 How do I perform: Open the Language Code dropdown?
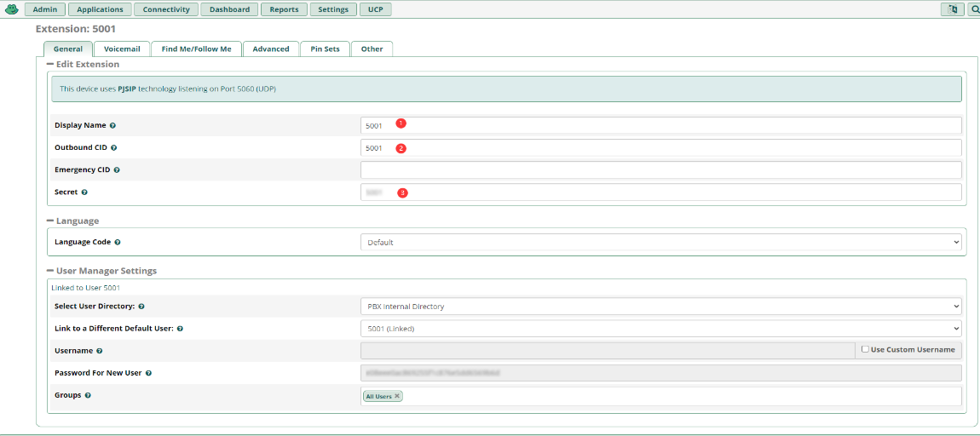click(x=660, y=242)
